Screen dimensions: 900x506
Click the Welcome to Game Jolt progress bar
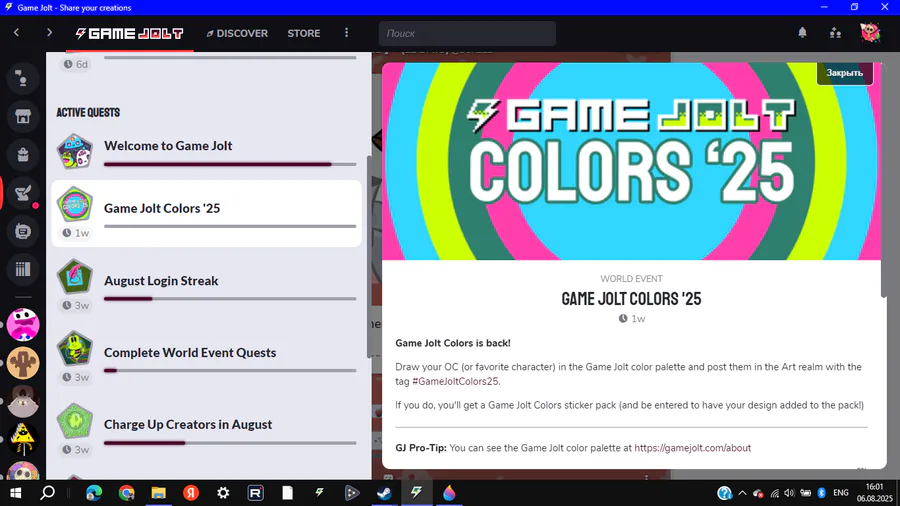point(230,165)
